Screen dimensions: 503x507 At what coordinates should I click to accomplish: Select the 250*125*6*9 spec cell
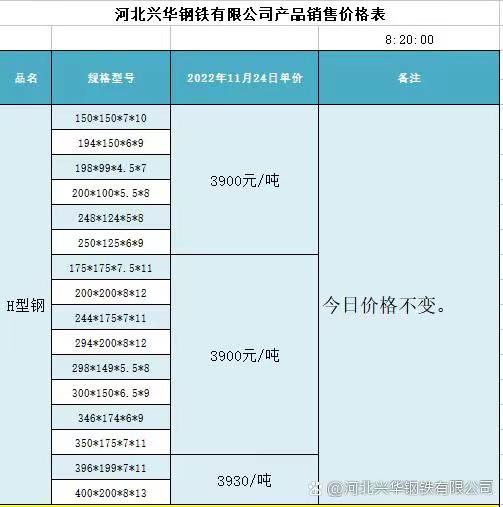coord(111,243)
